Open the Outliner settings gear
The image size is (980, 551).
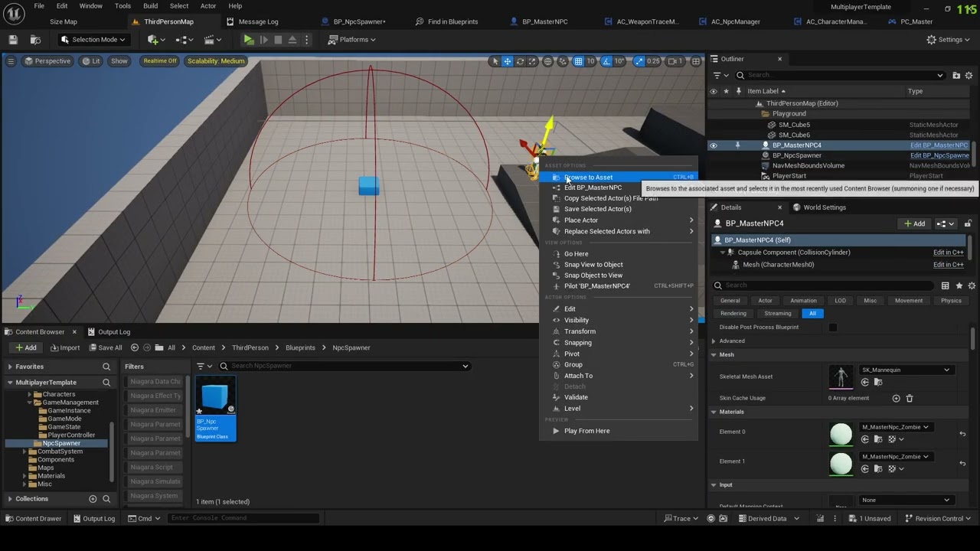tap(969, 75)
